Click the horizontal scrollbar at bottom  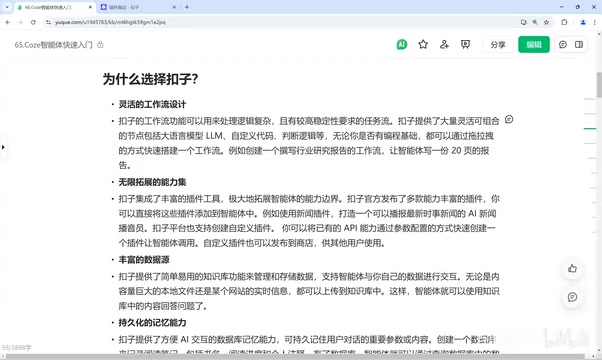[295, 357]
